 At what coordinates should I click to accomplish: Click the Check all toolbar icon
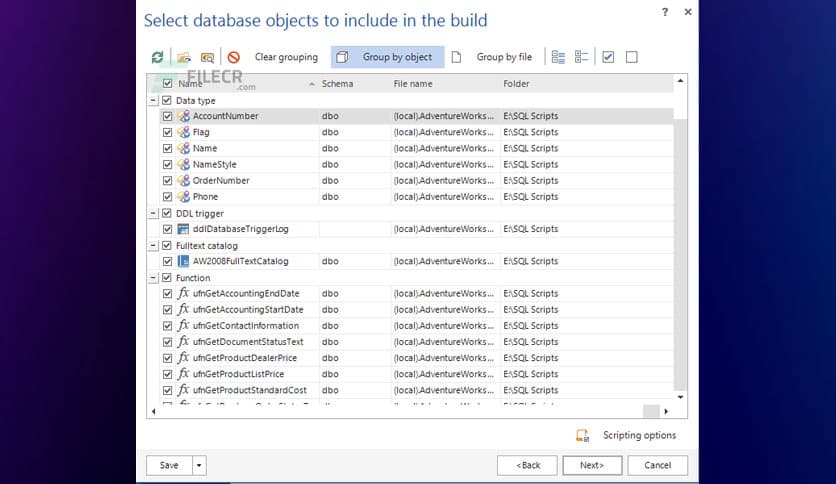[x=608, y=57]
